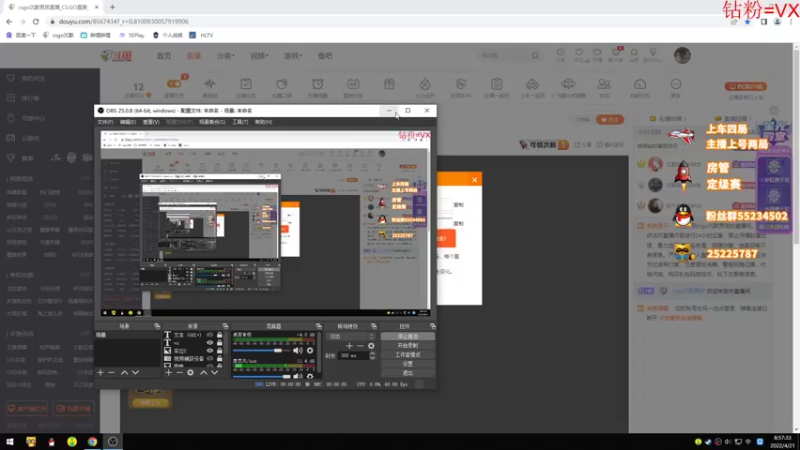
Task: Open 查看(V) menu in OBS
Action: coord(151,122)
